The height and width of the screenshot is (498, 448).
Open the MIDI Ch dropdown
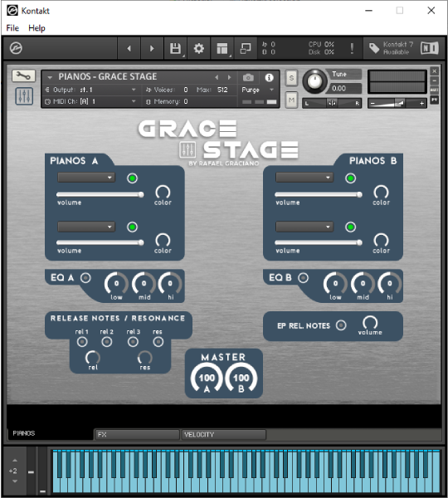click(91, 101)
